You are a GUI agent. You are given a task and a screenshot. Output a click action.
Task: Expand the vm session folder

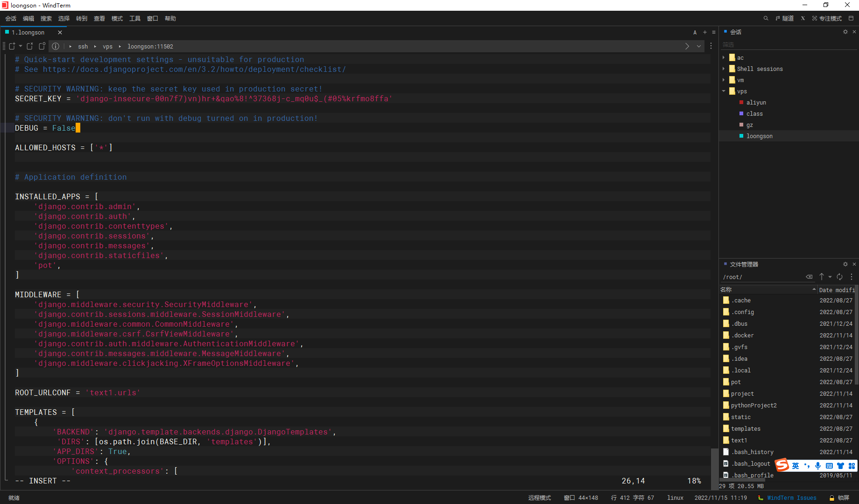(x=724, y=80)
